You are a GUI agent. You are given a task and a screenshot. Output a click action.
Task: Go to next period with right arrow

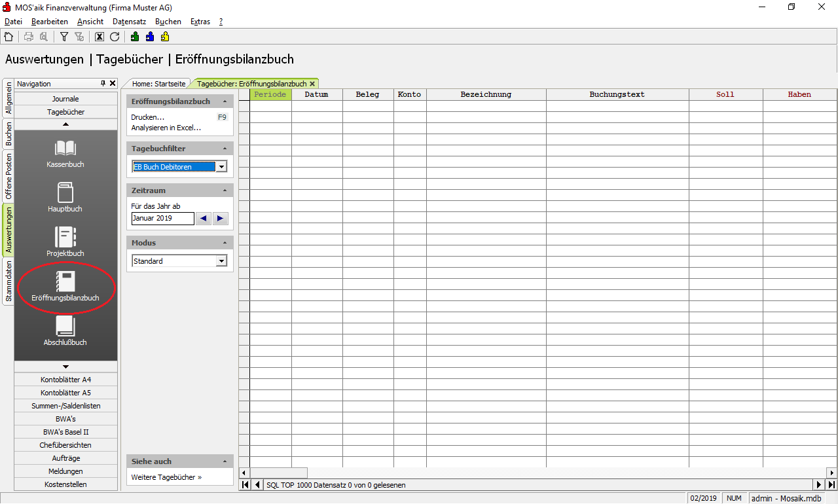[220, 219]
